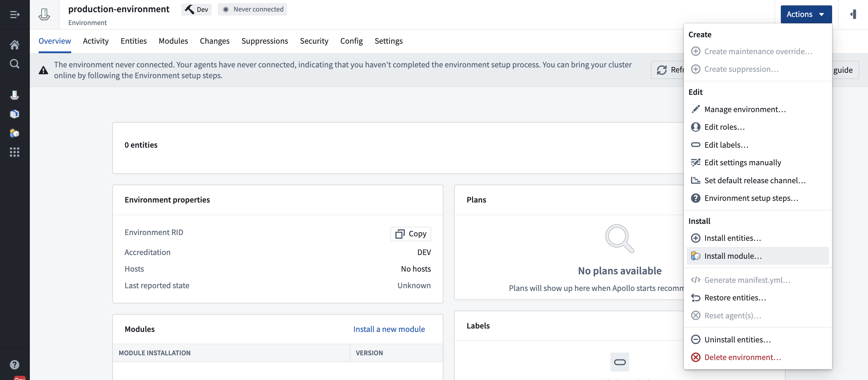The width and height of the screenshot is (868, 380).
Task: Select Edit settings manually menu item
Action: [x=757, y=163]
